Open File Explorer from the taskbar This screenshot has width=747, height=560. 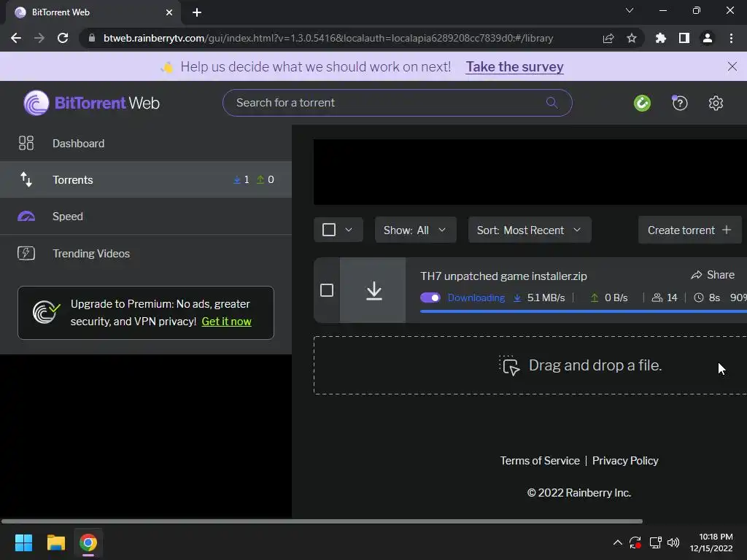pos(55,542)
